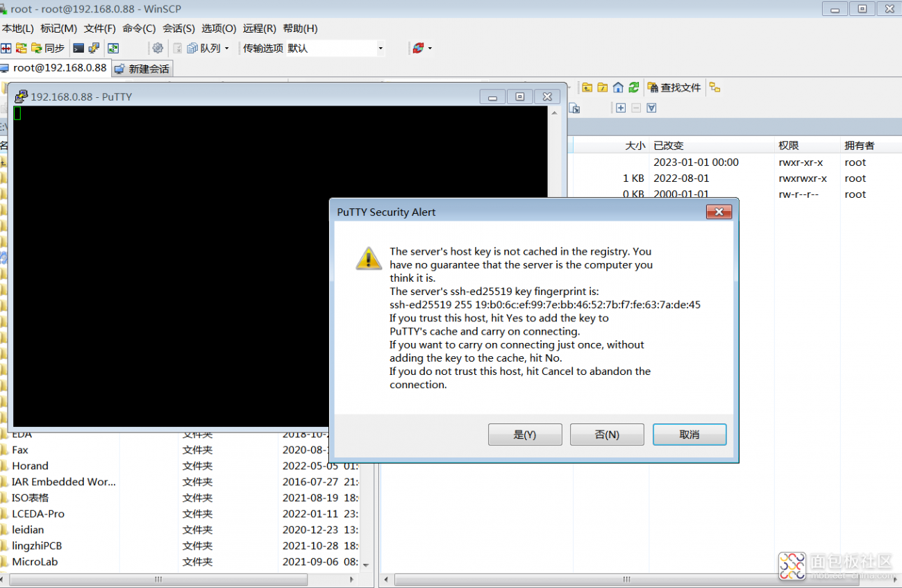Select the ISO表格 folder in local panel
The width and height of the screenshot is (902, 588).
tap(30, 498)
